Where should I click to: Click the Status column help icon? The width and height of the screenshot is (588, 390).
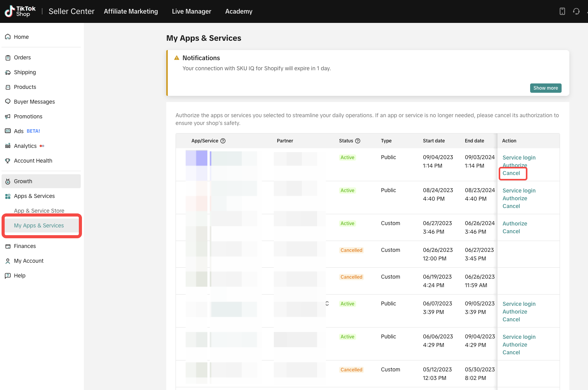(x=358, y=141)
